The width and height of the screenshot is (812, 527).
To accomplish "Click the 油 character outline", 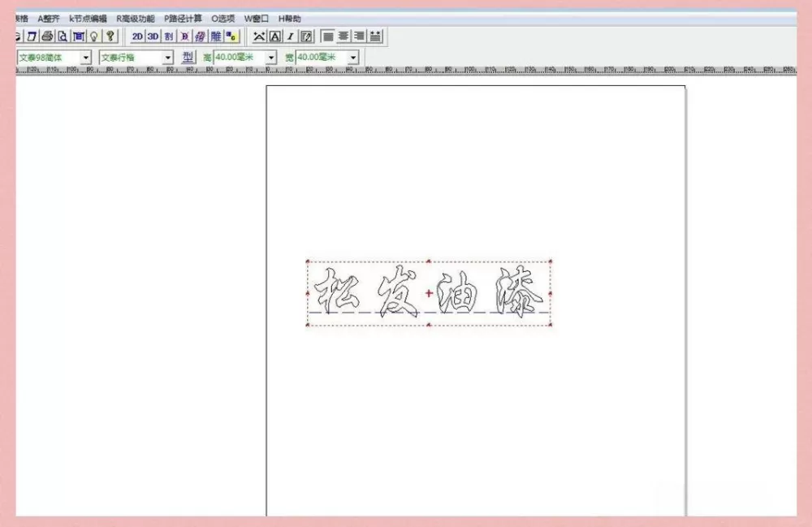I will pyautogui.click(x=458, y=293).
